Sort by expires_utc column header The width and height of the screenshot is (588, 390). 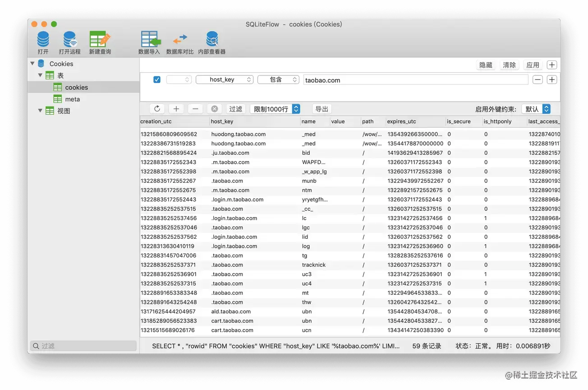(x=415, y=121)
